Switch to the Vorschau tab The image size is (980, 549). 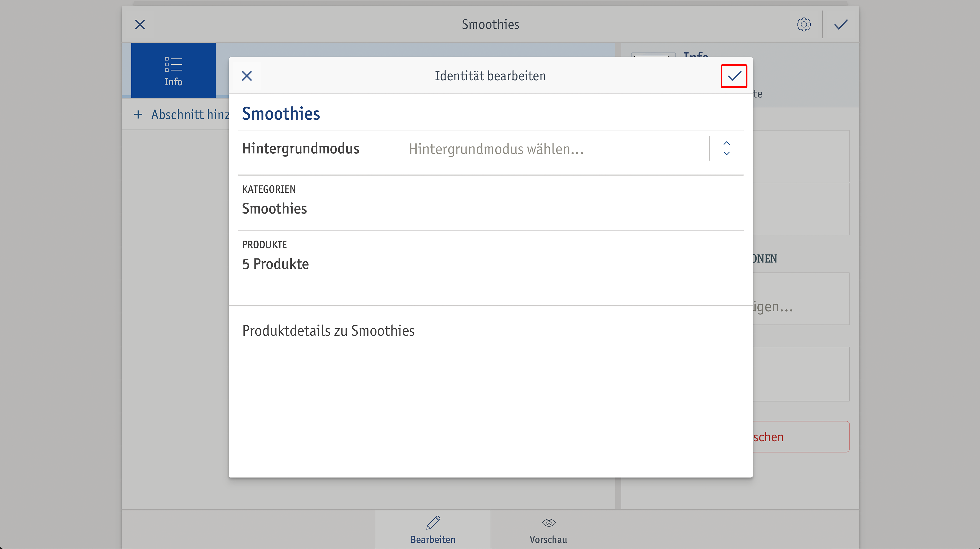(549, 529)
